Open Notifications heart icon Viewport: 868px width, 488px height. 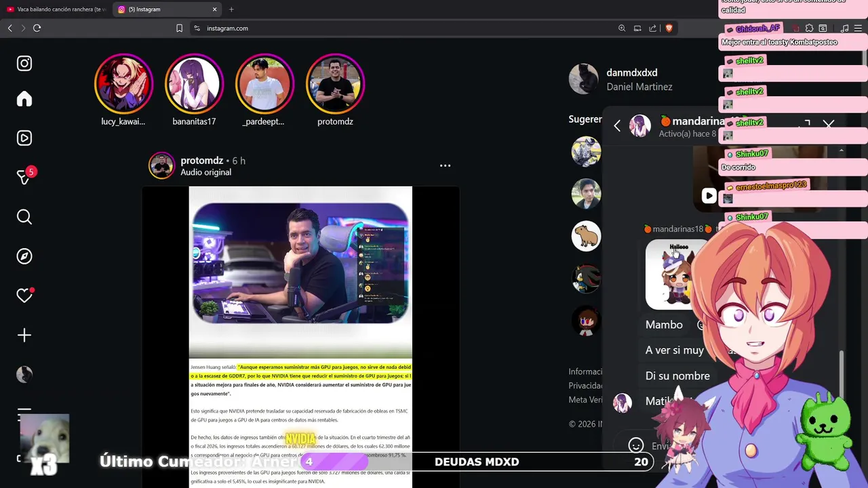click(24, 296)
